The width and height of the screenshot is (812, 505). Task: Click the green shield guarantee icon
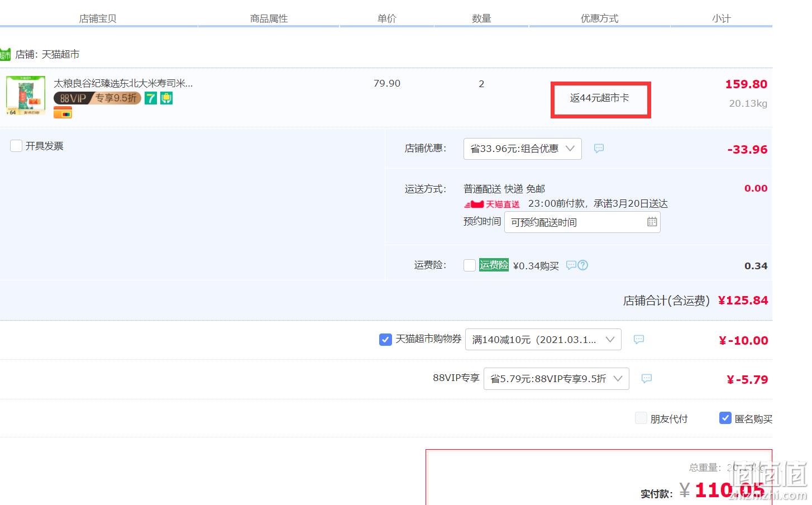tap(166, 98)
